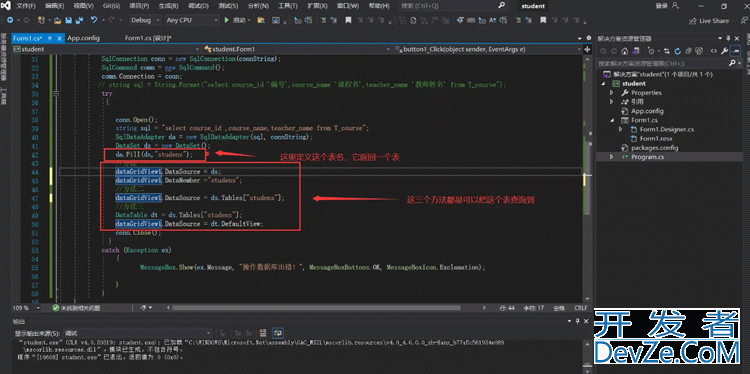
Task: Click the no issues found status indicator
Action: tap(77, 308)
